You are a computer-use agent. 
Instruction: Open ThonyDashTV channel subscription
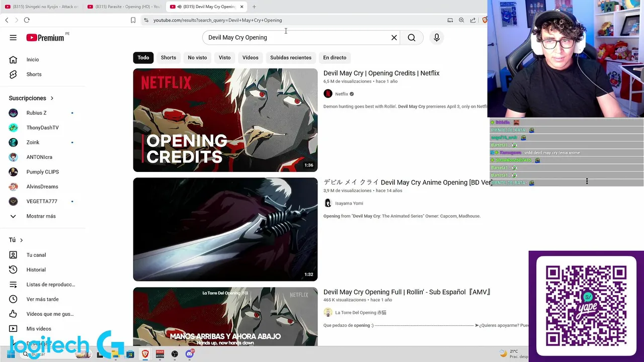tap(43, 128)
